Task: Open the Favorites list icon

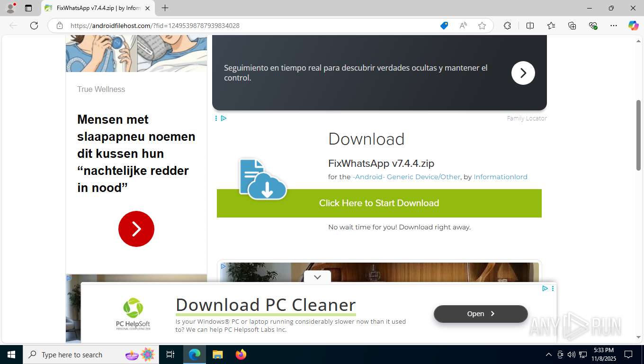Action: (x=551, y=26)
